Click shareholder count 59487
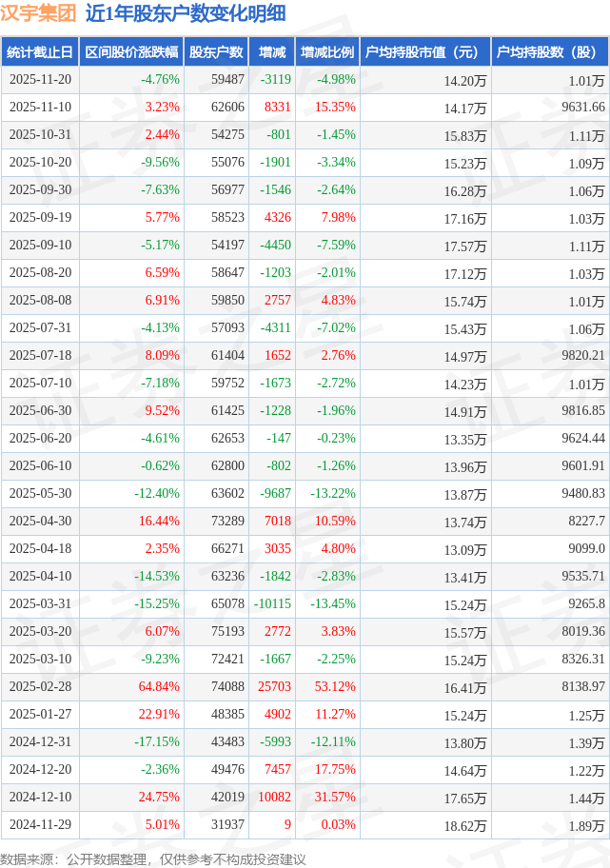Screen dimensions: 610x868 (x=227, y=80)
